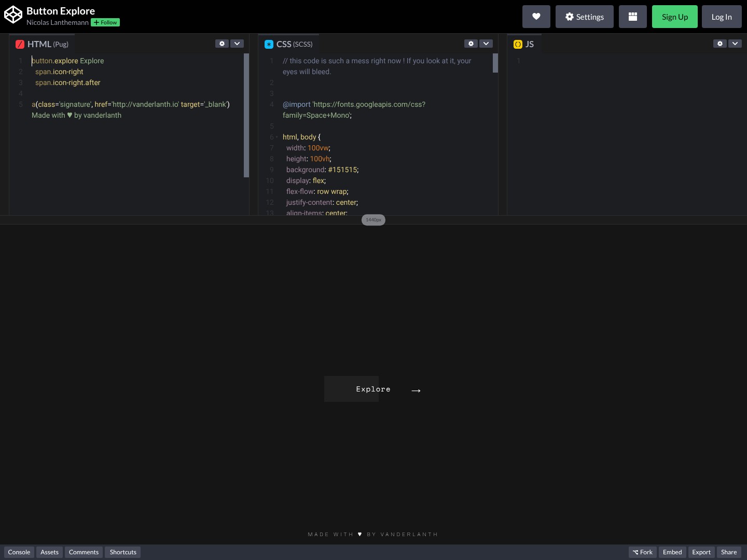Expand the CSS editor dropdown chevron
This screenshot has height=560, width=747.
tap(486, 44)
